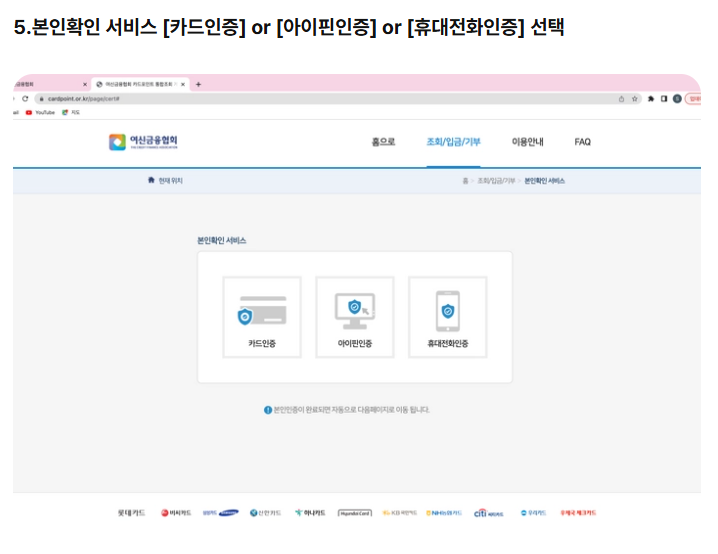The height and width of the screenshot is (554, 718).
Task: Bookmark this page with the star icon
Action: [635, 99]
